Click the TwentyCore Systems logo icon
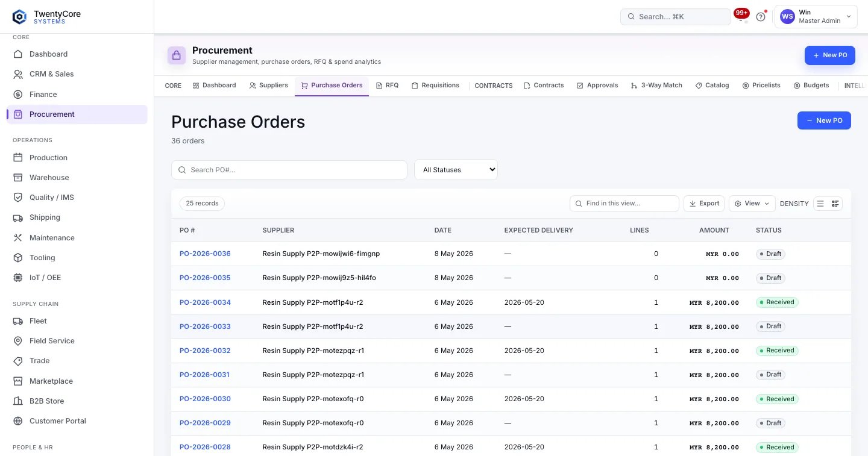868x456 pixels. tap(19, 17)
